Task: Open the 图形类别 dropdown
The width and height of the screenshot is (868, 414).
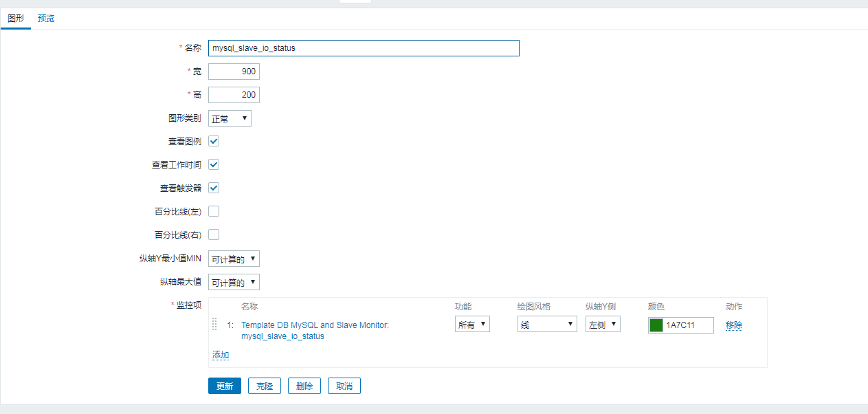Action: pos(230,118)
